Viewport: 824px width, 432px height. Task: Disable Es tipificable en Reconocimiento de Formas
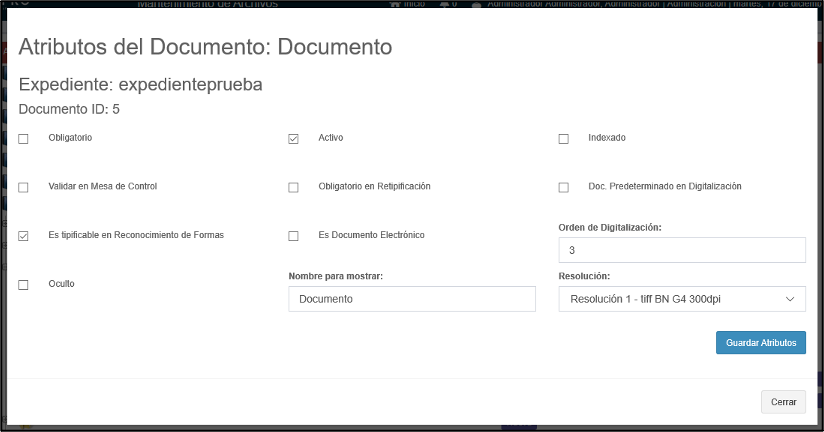click(x=24, y=236)
